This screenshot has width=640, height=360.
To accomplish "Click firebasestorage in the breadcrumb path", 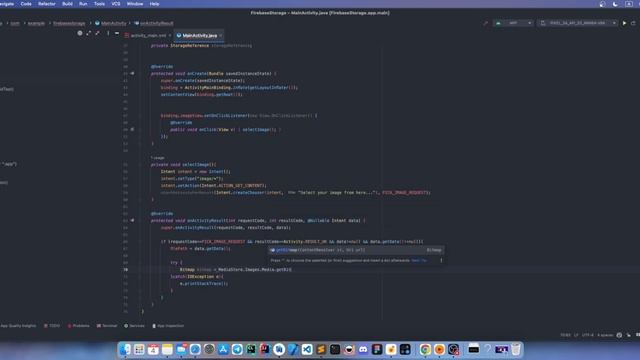I will pyautogui.click(x=69, y=23).
